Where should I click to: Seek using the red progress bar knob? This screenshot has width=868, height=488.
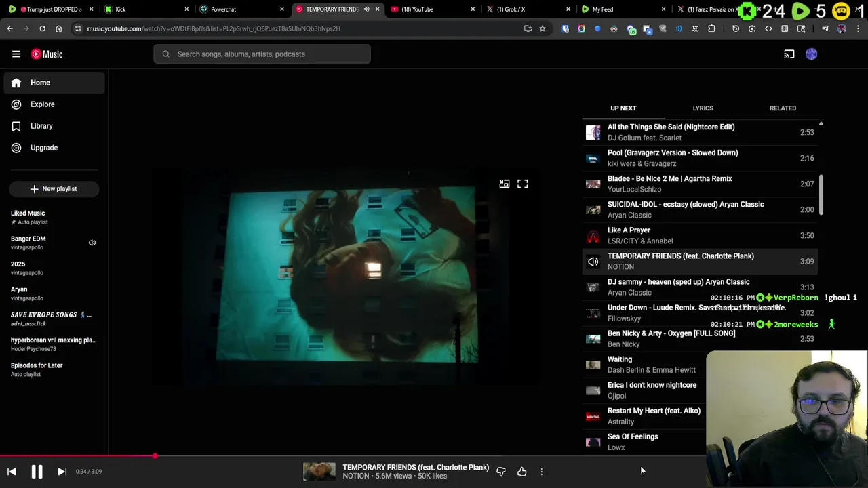pos(155,456)
